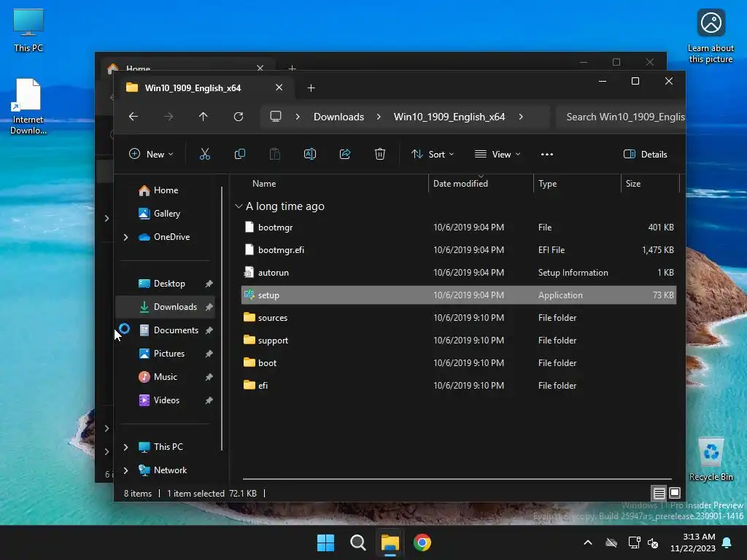
Task: Switch to large thumbnails view icon
Action: [675, 493]
